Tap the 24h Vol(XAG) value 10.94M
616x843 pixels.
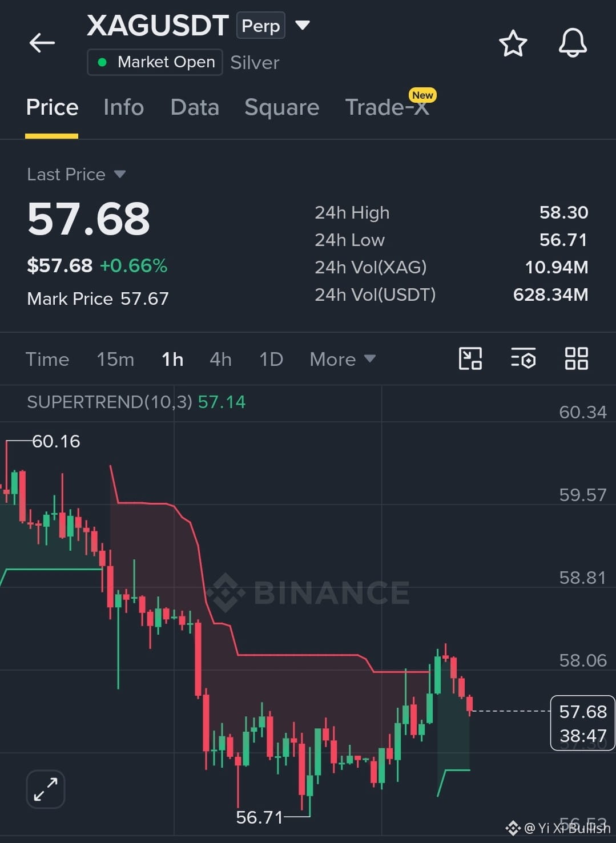(x=557, y=267)
